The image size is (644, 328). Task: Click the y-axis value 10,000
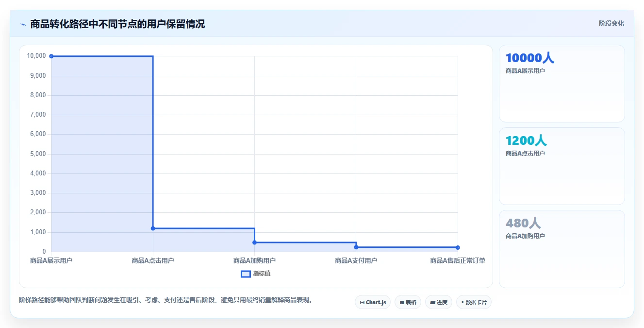point(36,56)
